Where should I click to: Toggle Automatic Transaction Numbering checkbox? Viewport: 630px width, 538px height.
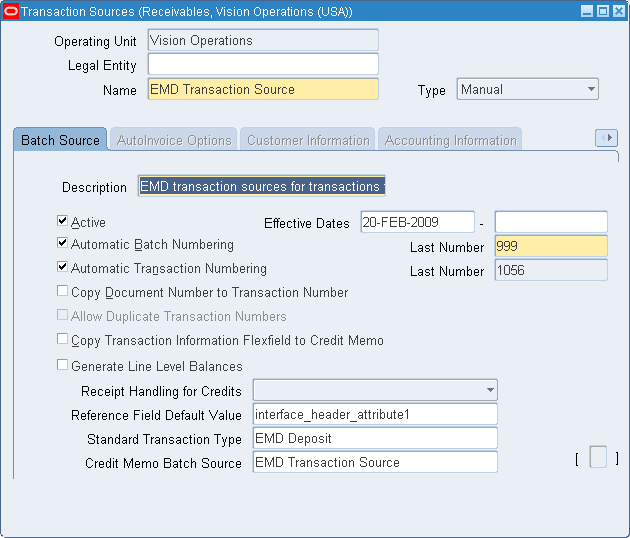pos(62,267)
